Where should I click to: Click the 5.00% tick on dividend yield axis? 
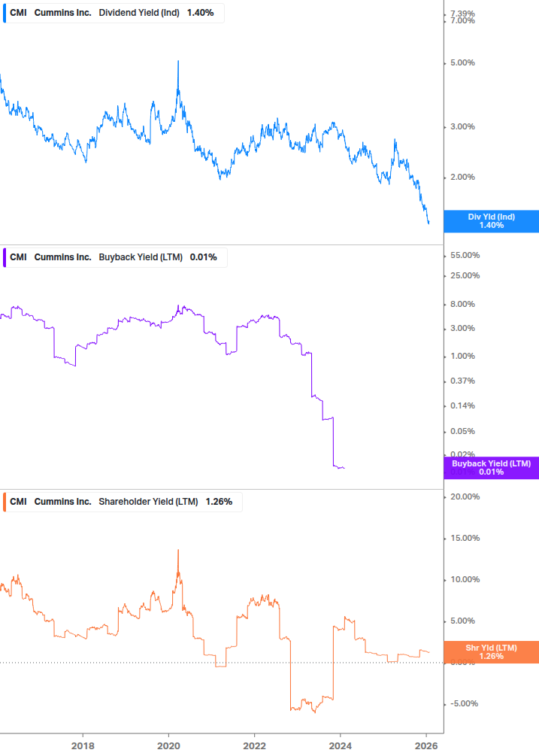tap(462, 62)
